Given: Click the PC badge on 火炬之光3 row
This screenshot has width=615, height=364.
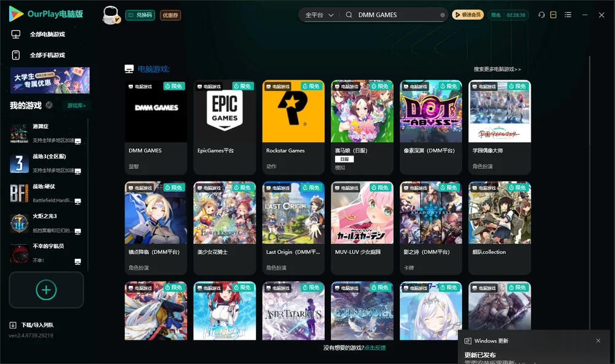Looking at the screenshot, I should [x=77, y=231].
